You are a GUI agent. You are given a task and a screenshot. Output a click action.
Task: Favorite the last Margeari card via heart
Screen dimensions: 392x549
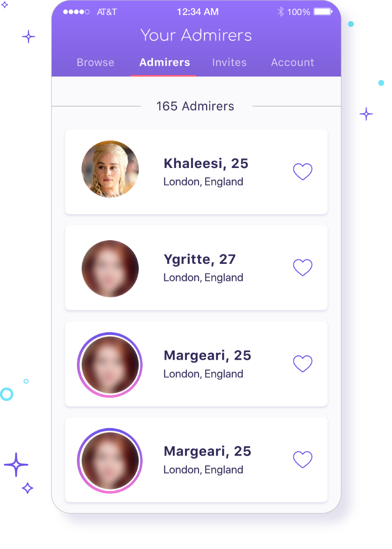(x=302, y=459)
